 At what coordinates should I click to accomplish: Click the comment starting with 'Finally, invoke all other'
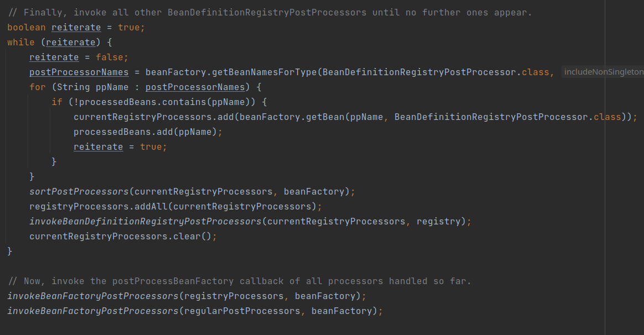click(269, 13)
